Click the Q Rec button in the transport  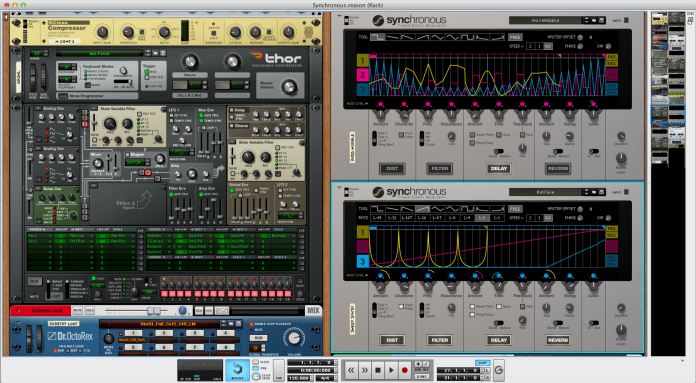pos(422,376)
